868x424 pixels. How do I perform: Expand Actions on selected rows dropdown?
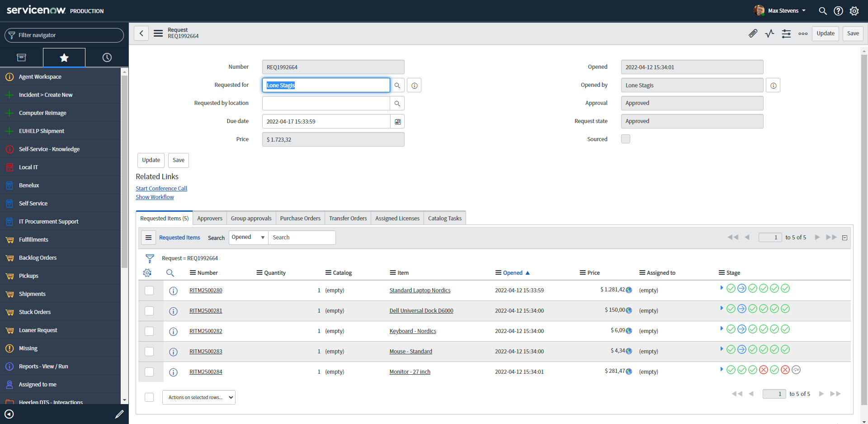(x=199, y=397)
